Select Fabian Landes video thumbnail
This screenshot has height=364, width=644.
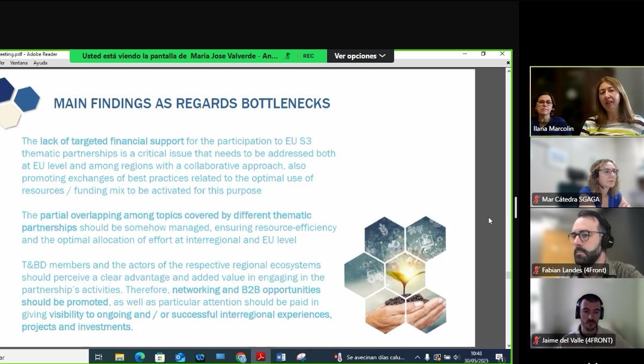(587, 243)
